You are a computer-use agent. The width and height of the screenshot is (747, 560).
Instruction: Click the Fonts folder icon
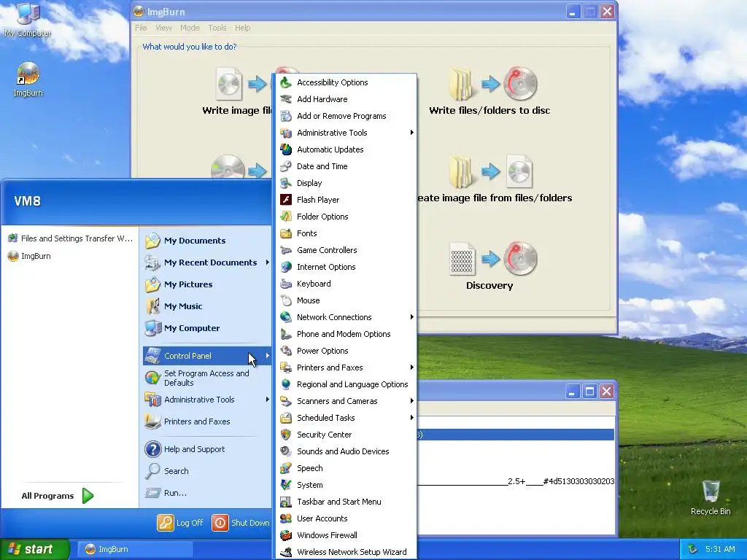pyautogui.click(x=286, y=233)
